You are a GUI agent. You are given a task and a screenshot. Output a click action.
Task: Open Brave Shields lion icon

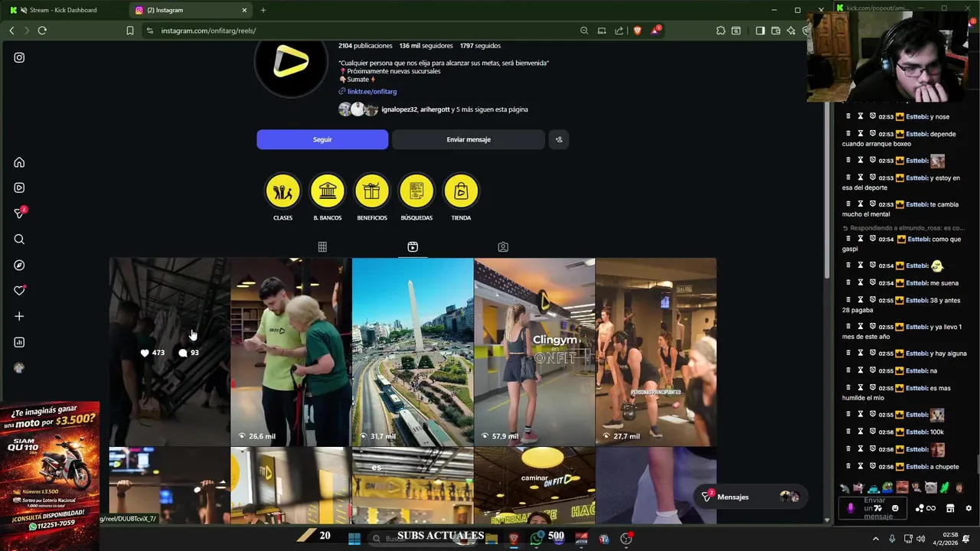coord(637,31)
